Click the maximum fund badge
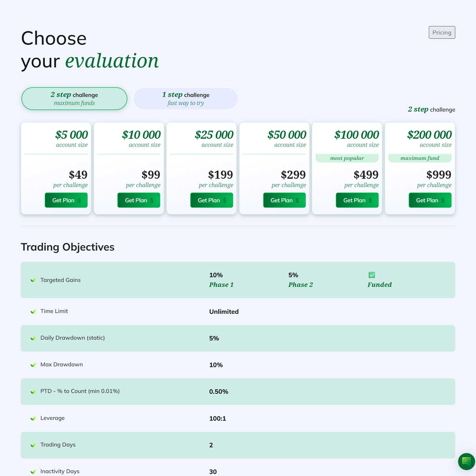This screenshot has width=476, height=476. pos(420,158)
